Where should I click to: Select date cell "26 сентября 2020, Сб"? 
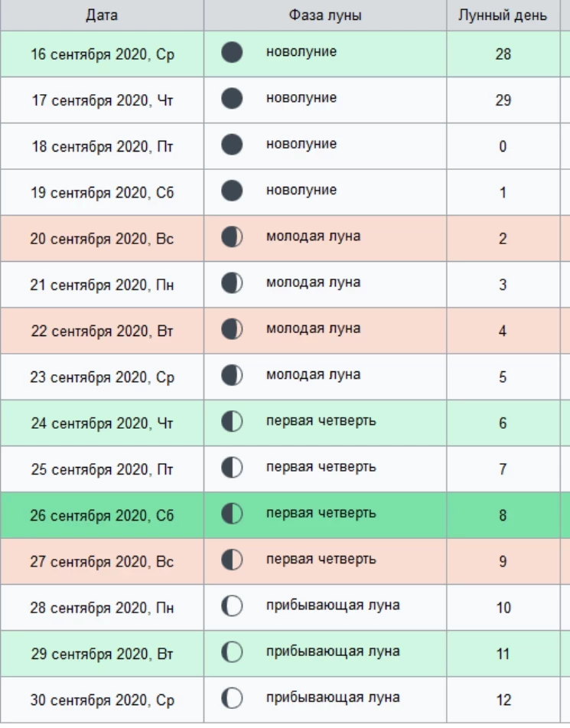(x=102, y=515)
